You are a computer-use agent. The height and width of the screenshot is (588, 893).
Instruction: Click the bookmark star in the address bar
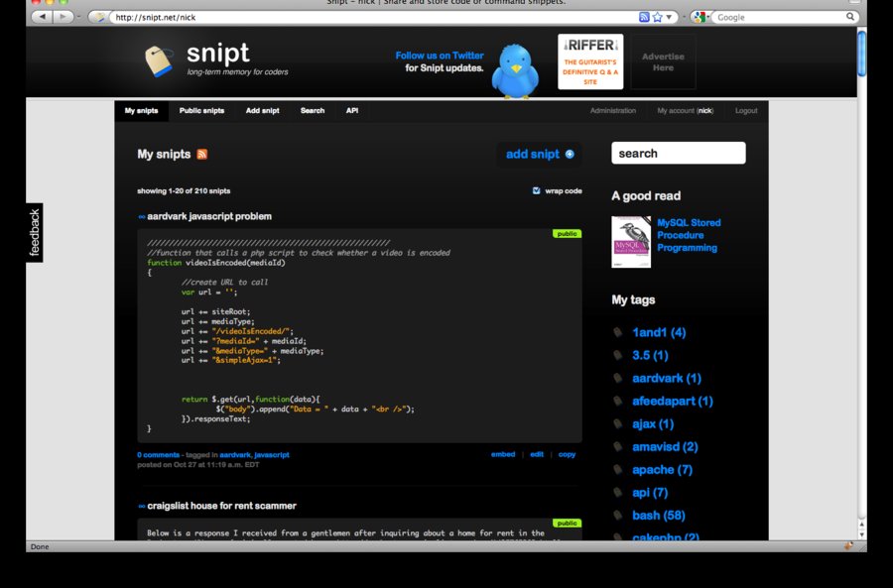click(660, 17)
